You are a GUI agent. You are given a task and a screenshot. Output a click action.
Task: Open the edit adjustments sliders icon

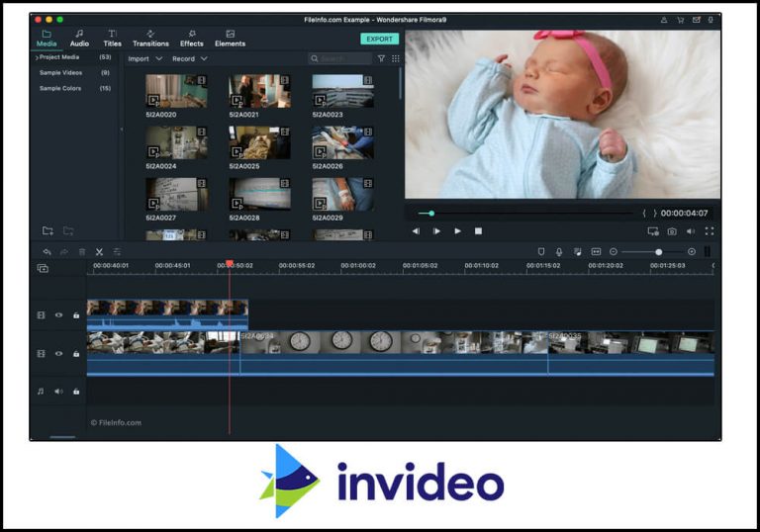[117, 251]
